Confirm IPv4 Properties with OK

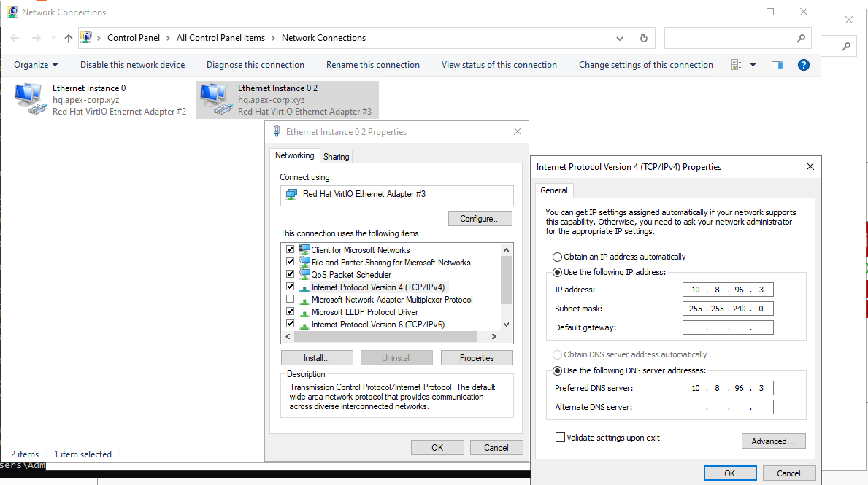[x=729, y=473]
